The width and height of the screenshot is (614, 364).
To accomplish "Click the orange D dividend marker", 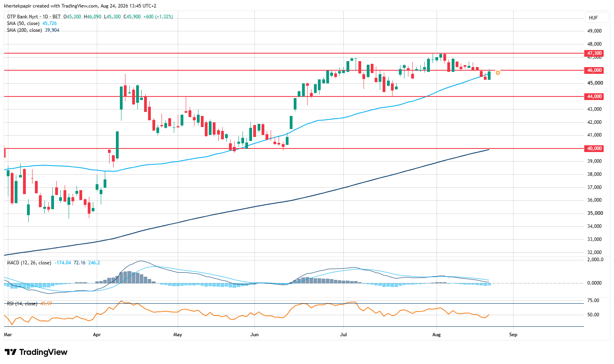I will point(498,73).
